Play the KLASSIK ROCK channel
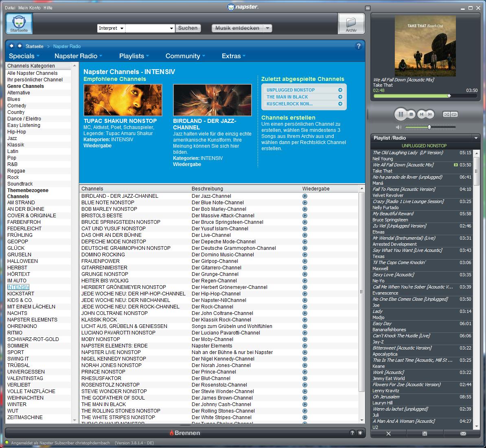Image resolution: width=486 pixels, height=448 pixels. 305,320
